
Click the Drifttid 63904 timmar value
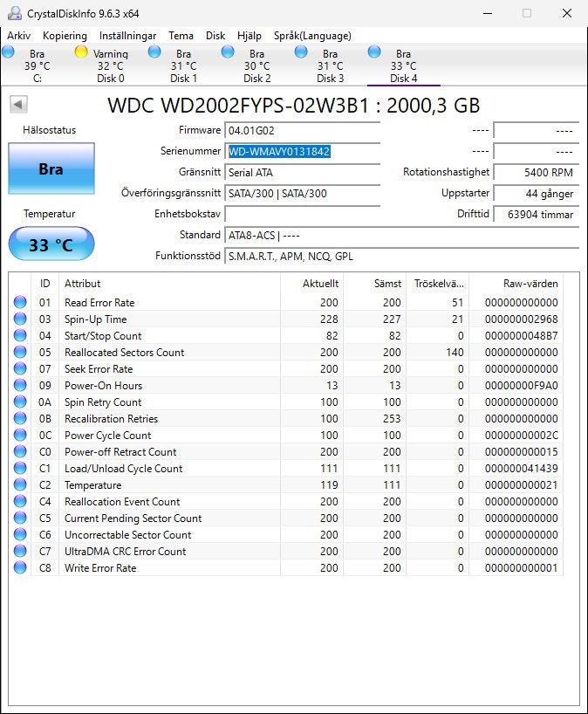tap(537, 215)
